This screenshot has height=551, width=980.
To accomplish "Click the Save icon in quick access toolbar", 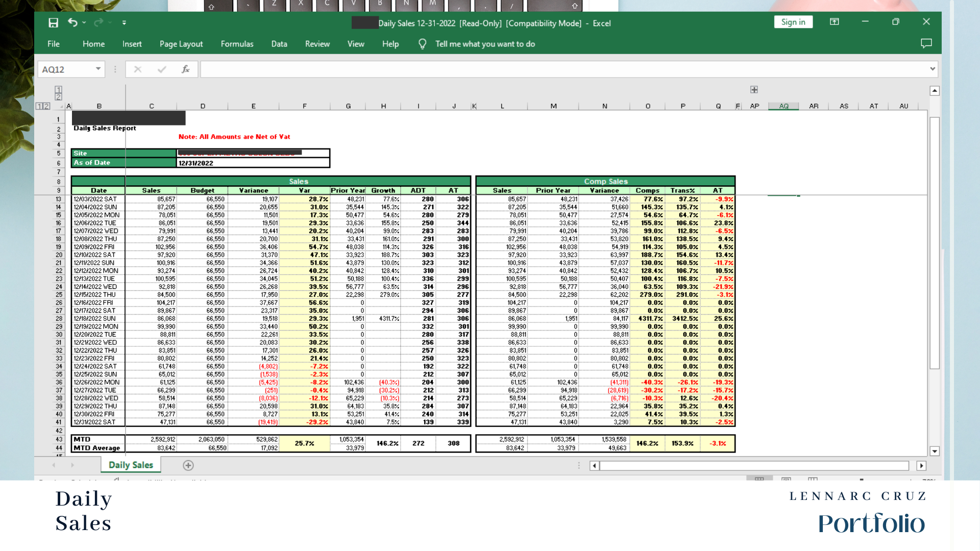I will 53,22.
